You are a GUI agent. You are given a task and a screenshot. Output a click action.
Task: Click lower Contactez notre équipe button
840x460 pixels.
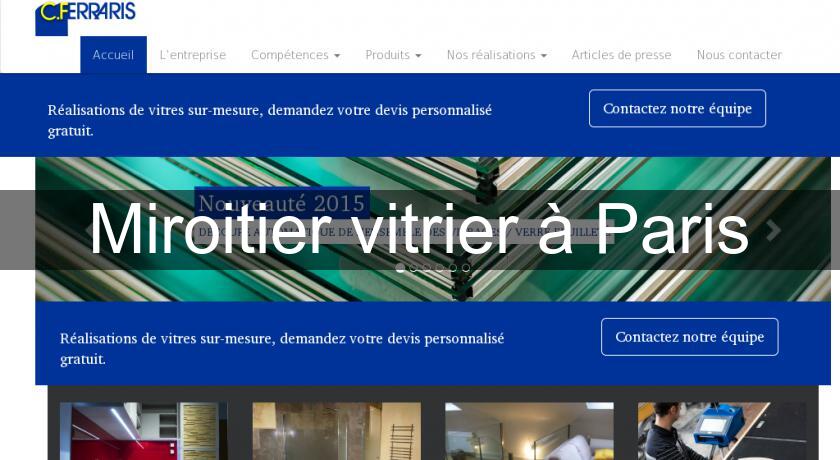pyautogui.click(x=689, y=337)
